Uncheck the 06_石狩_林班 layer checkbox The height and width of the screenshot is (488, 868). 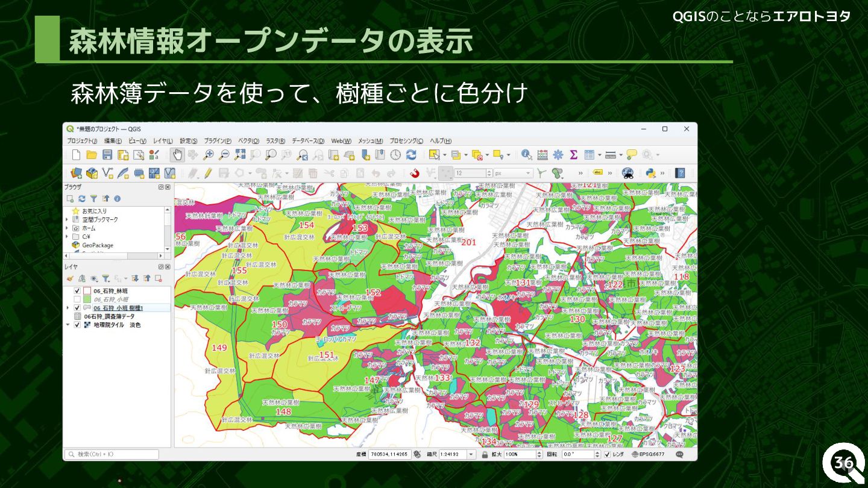point(77,291)
